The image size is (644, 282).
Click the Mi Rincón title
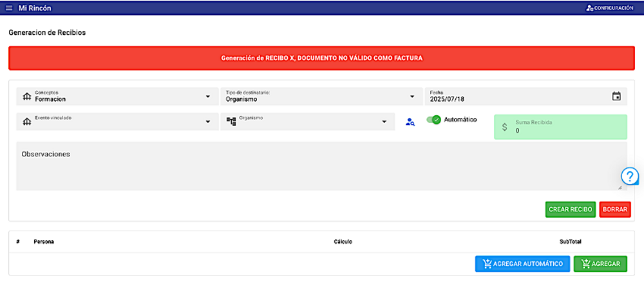pos(35,8)
